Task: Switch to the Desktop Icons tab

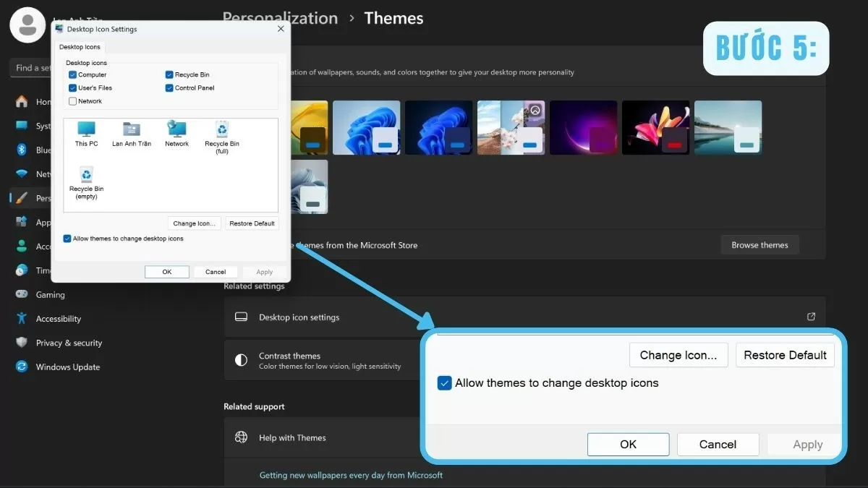Action: point(79,46)
